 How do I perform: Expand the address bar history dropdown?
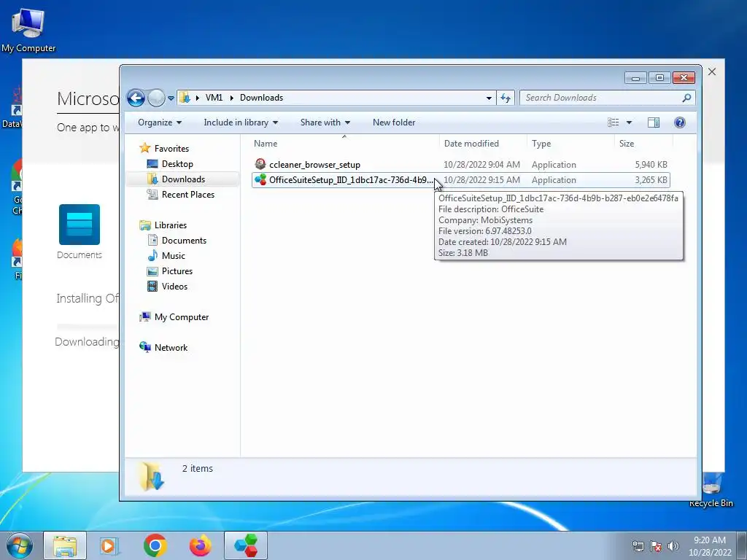[489, 98]
